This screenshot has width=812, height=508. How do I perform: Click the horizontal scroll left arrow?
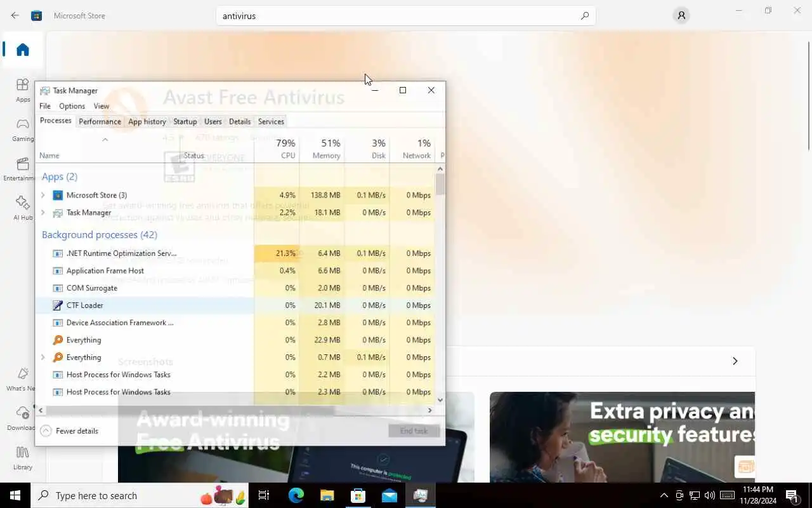tap(41, 410)
